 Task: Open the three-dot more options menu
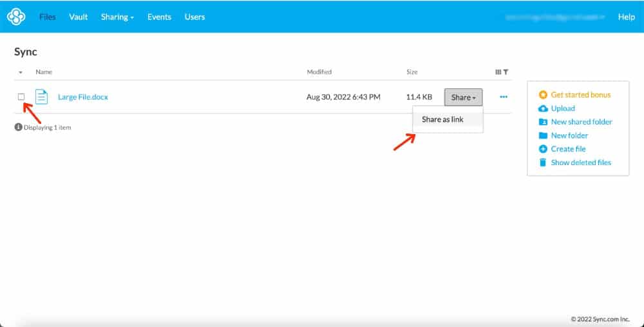point(504,97)
